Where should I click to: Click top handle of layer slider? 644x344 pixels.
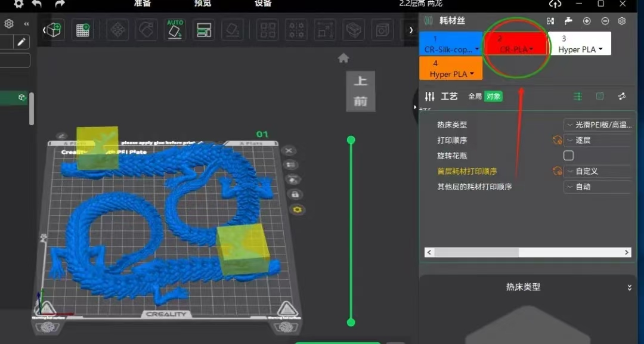click(x=351, y=140)
